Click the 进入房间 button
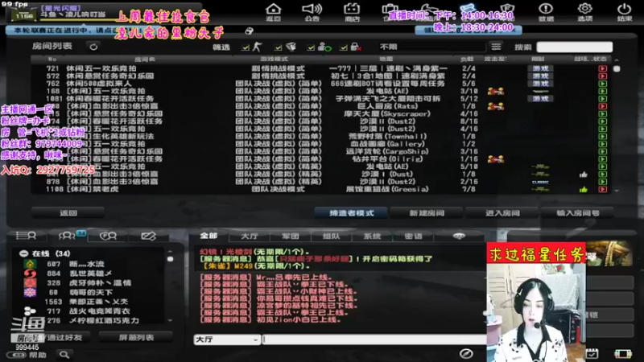 502,212
